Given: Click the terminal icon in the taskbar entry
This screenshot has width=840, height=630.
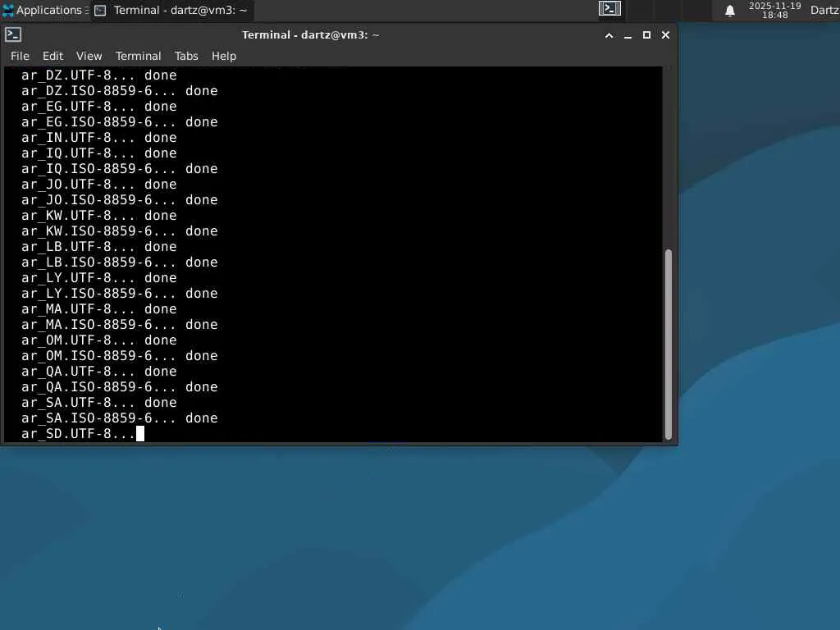Looking at the screenshot, I should tap(100, 11).
